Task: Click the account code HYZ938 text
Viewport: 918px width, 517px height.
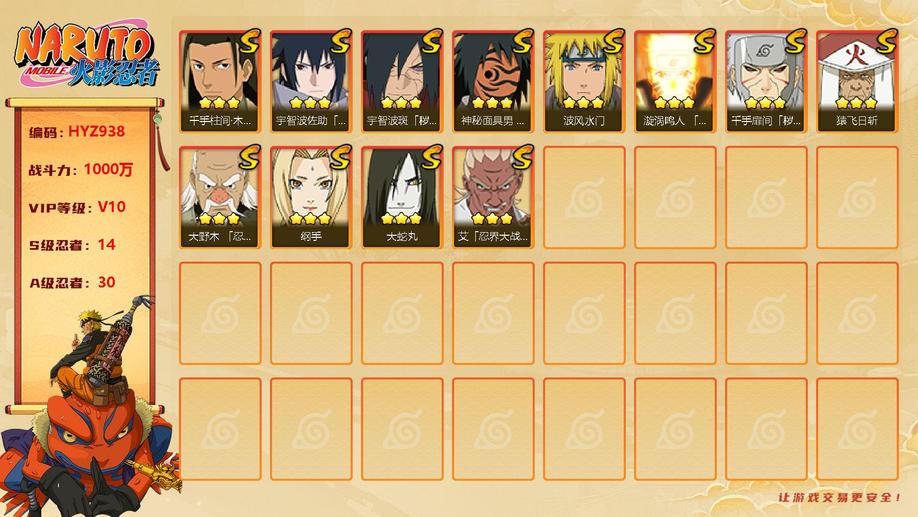Action: [x=97, y=131]
